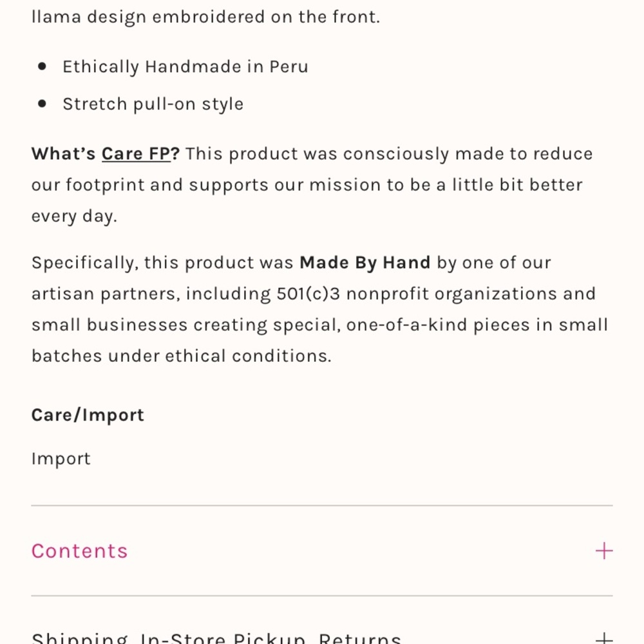The width and height of the screenshot is (644, 644).
Task: Click the bullet dot before Stretch pull-on
Action: [x=42, y=104]
